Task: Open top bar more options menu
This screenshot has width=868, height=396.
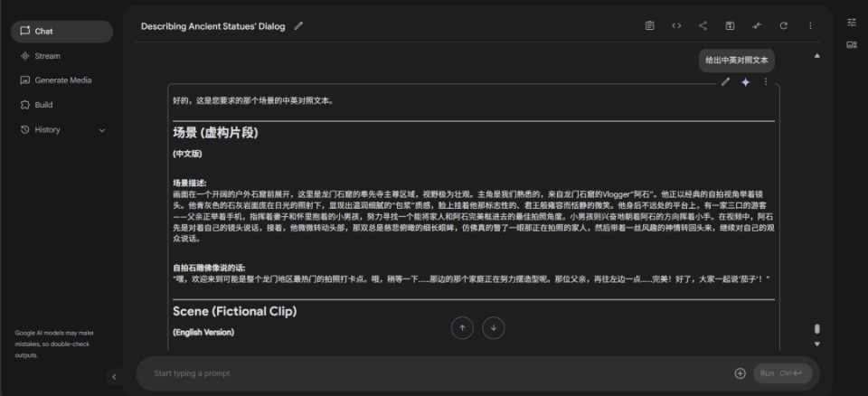Action: coord(810,25)
